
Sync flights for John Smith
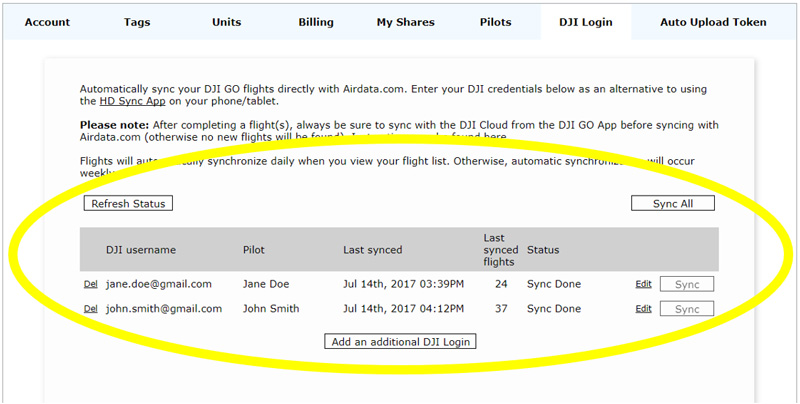pyautogui.click(x=687, y=309)
